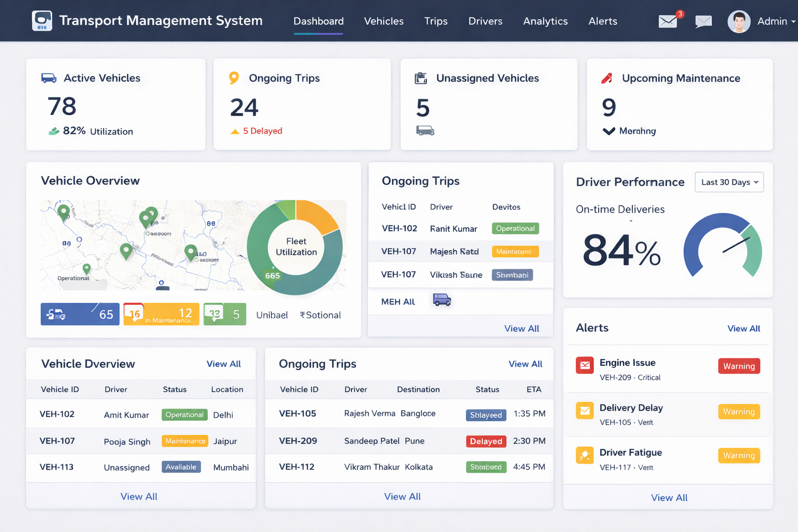This screenshot has height=532, width=798.
Task: Click the Unassigned Vehicles clipboard icon
Action: [422, 77]
